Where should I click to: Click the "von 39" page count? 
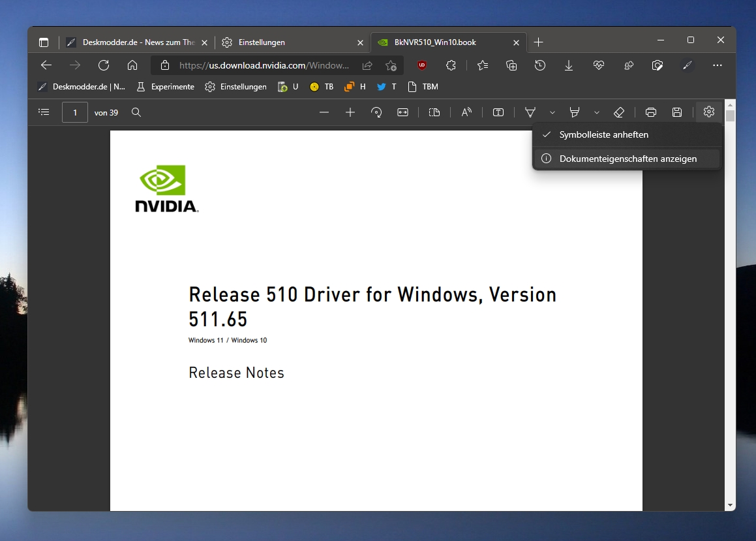[x=106, y=112]
